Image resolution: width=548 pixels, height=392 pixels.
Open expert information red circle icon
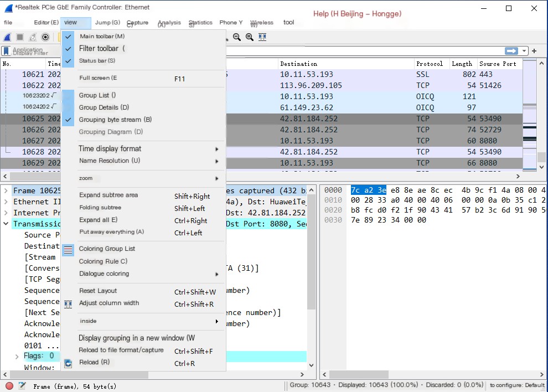(9, 386)
